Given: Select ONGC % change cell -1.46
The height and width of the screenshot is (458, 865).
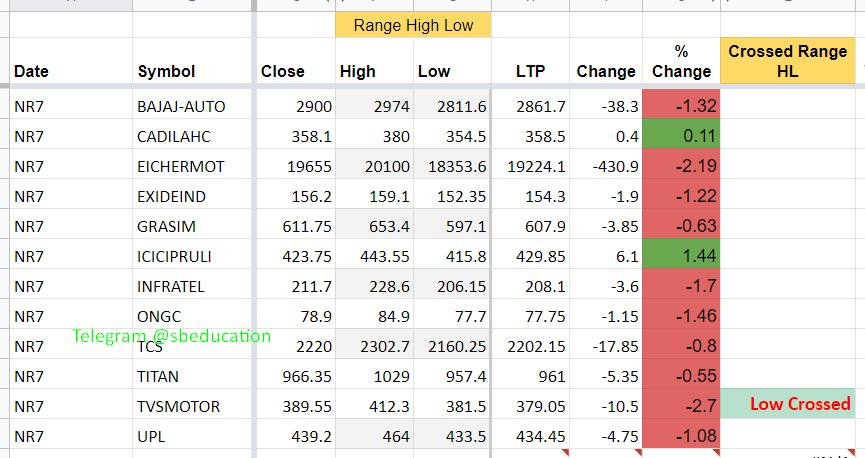Looking at the screenshot, I should tap(681, 315).
